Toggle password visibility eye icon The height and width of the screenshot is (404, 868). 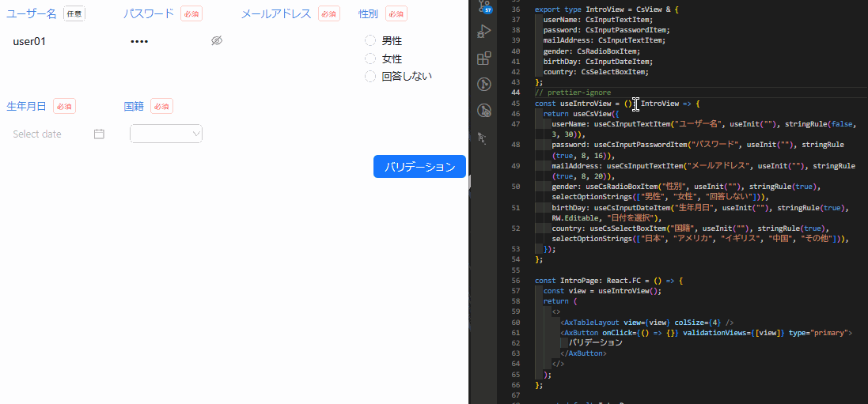(x=217, y=41)
